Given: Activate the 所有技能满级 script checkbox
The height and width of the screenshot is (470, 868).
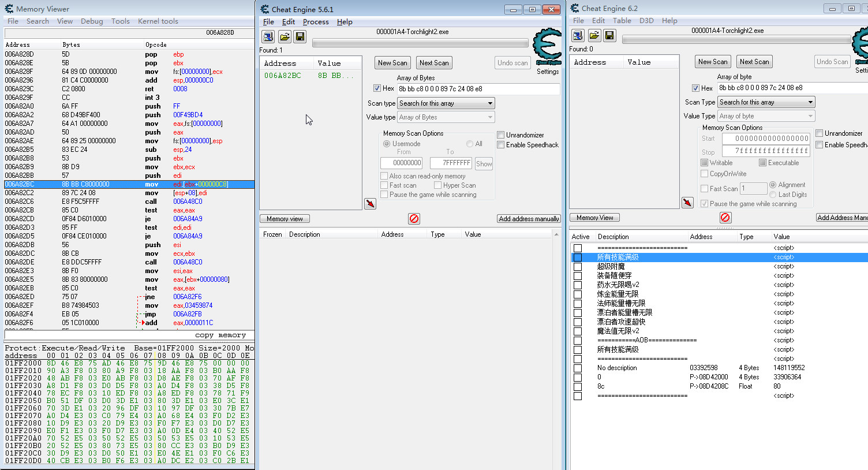Looking at the screenshot, I should pyautogui.click(x=578, y=257).
